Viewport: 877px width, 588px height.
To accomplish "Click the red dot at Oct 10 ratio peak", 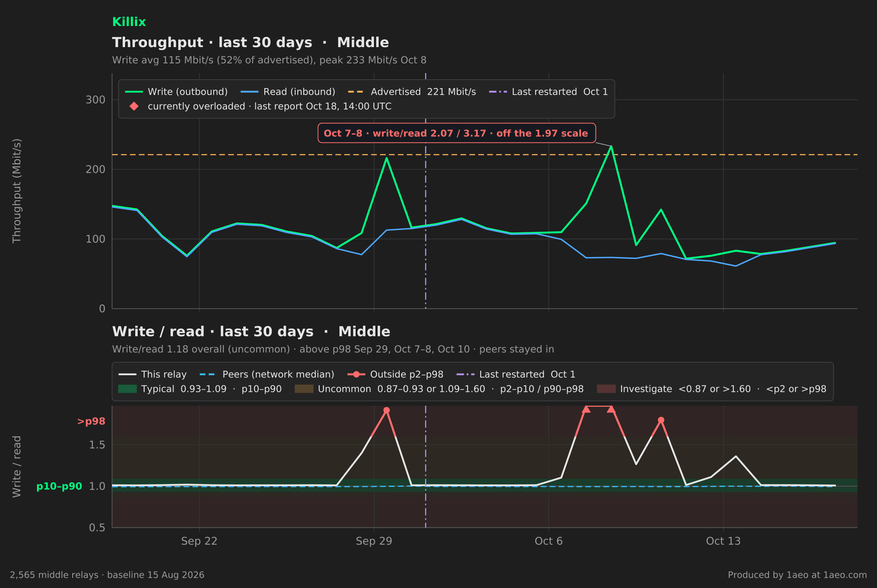I will pyautogui.click(x=661, y=420).
